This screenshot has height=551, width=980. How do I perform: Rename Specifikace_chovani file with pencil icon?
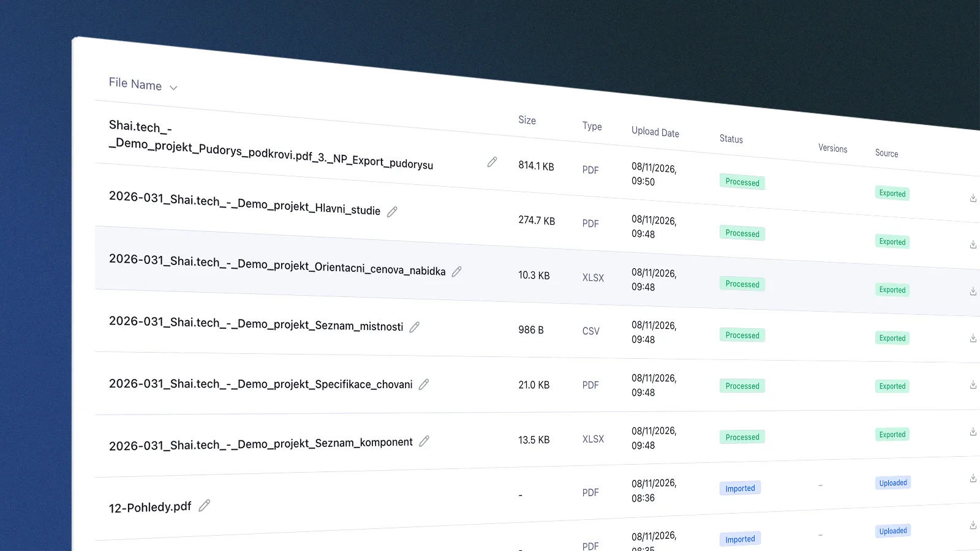[x=424, y=384]
